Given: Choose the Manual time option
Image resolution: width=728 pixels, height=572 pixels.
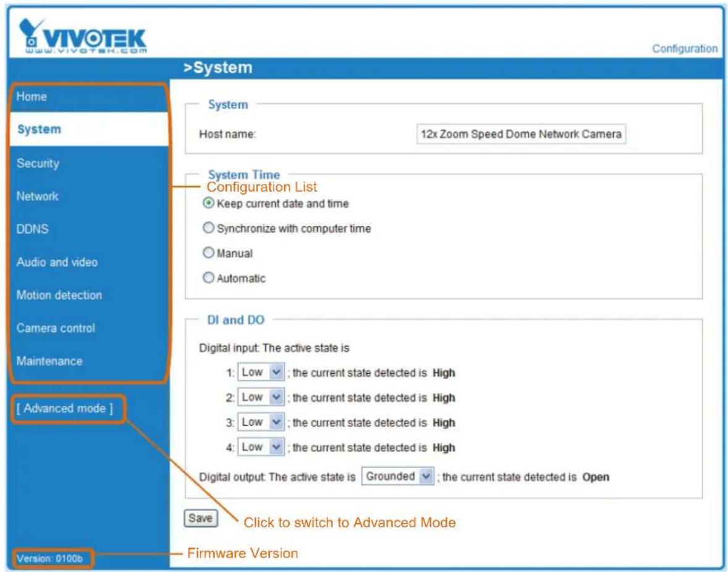Looking at the screenshot, I should [x=208, y=253].
